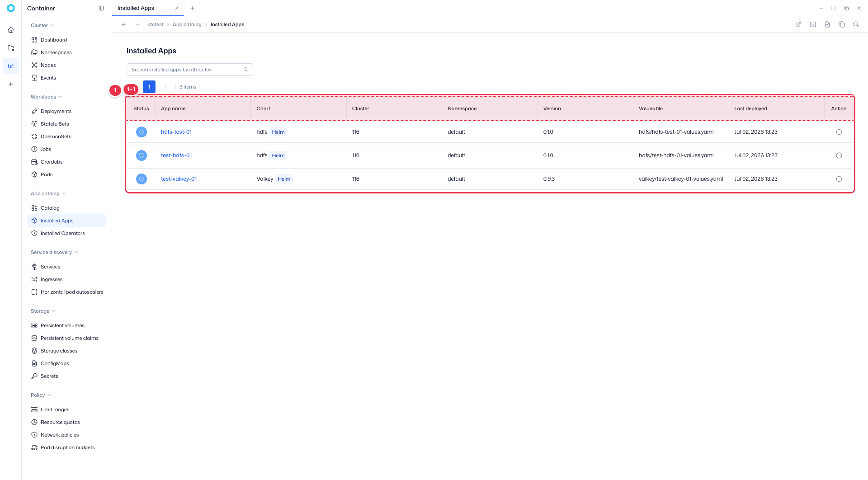
Task: Open the hdfs-test-01 app link
Action: pos(176,132)
